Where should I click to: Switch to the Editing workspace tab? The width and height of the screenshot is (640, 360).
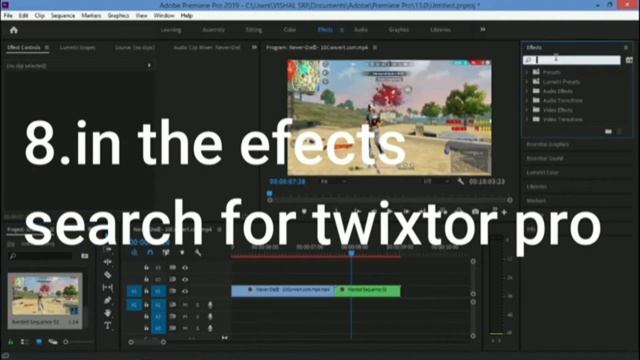(254, 30)
